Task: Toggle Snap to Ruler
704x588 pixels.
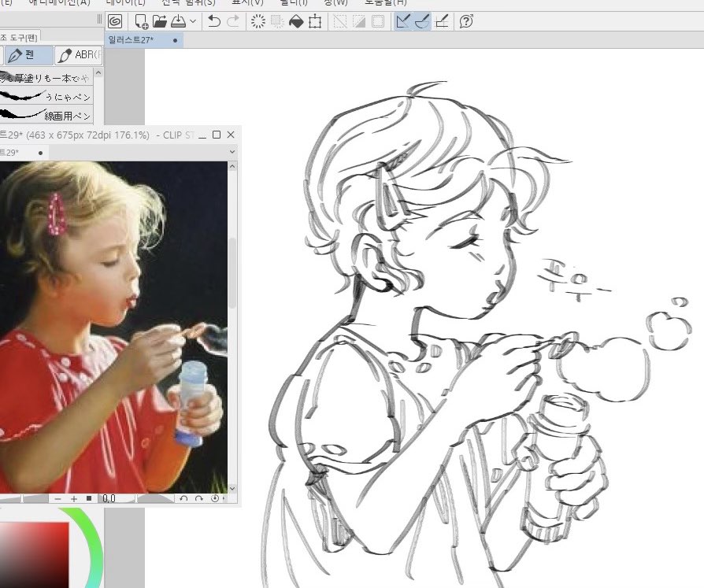Action: coord(403,21)
